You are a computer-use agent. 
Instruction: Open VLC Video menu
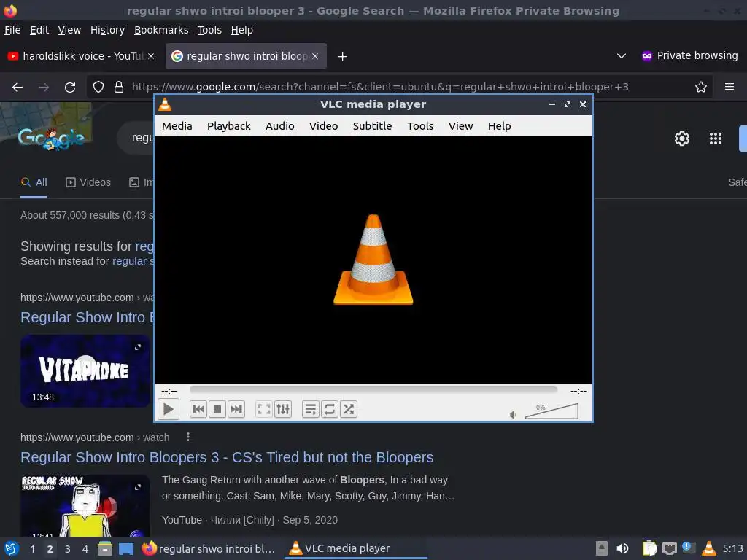click(323, 126)
